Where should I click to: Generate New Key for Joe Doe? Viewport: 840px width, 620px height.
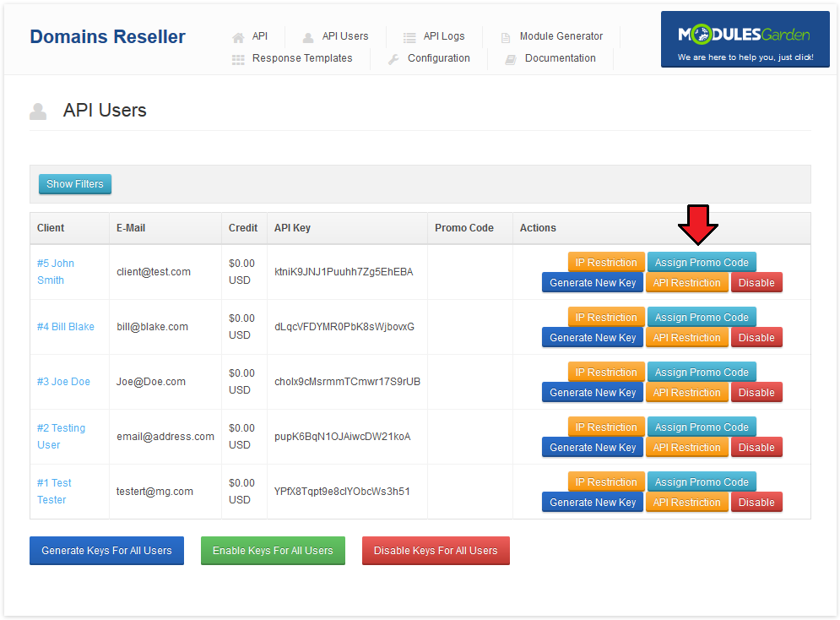[593, 392]
